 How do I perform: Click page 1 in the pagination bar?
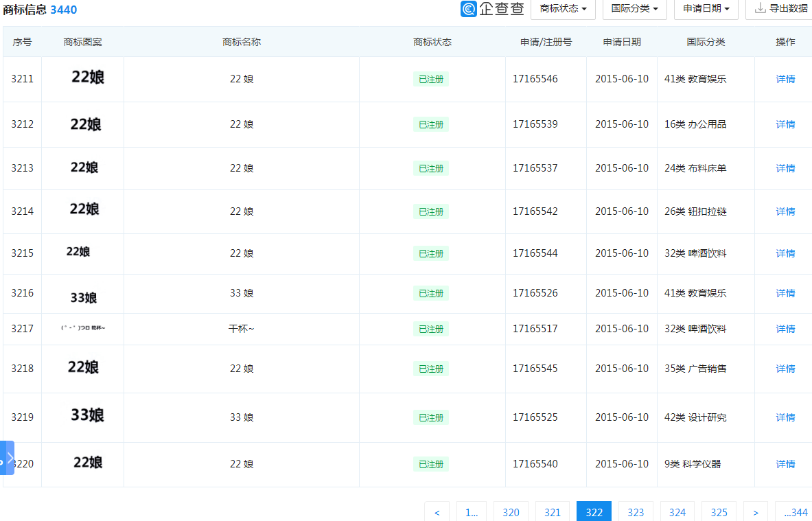tap(471, 512)
